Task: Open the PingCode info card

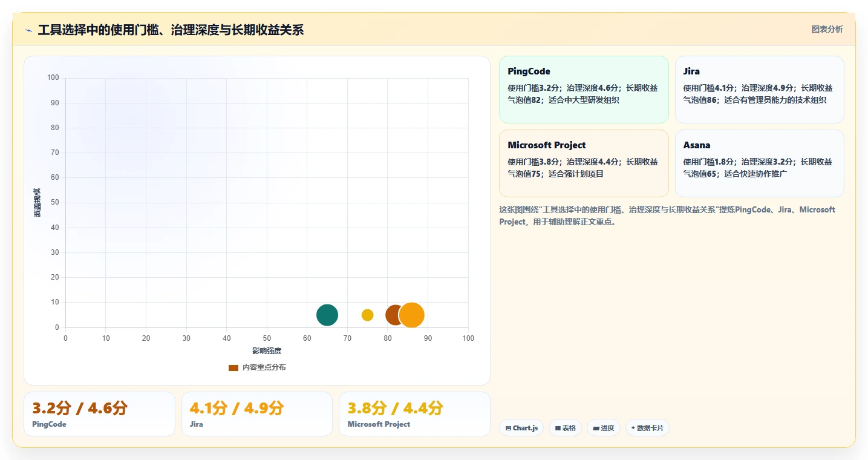Action: pos(584,90)
